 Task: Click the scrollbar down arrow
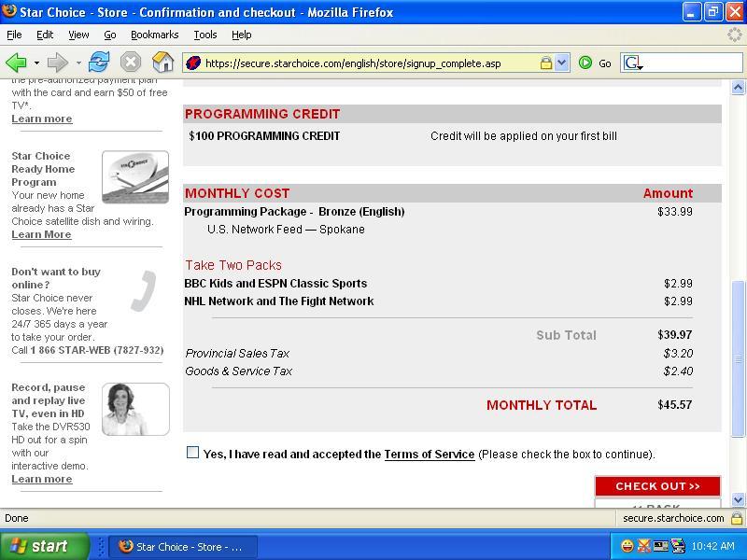(738, 499)
